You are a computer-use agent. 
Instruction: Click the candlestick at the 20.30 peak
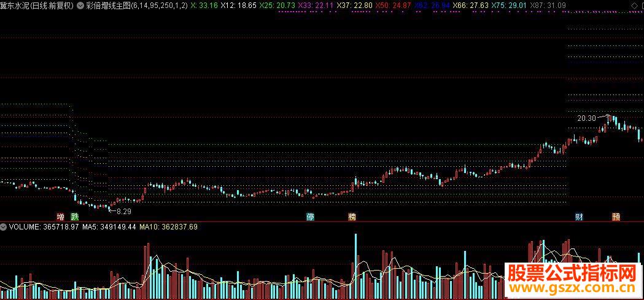click(611, 120)
